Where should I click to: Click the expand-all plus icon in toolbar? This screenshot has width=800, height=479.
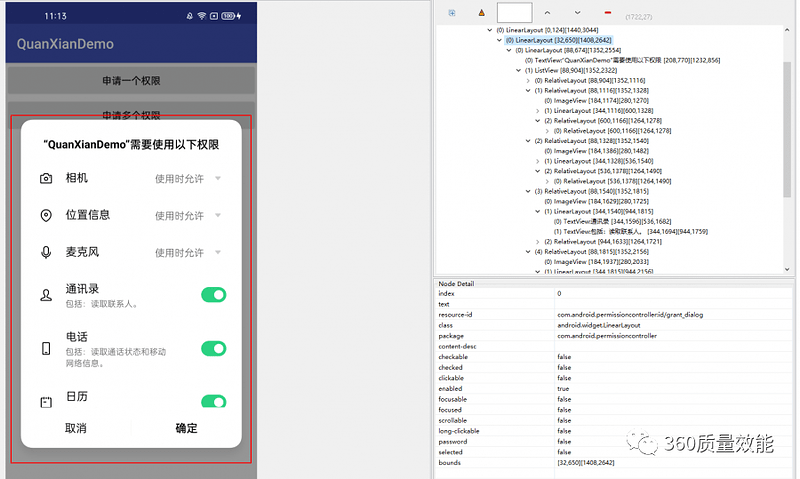452,13
